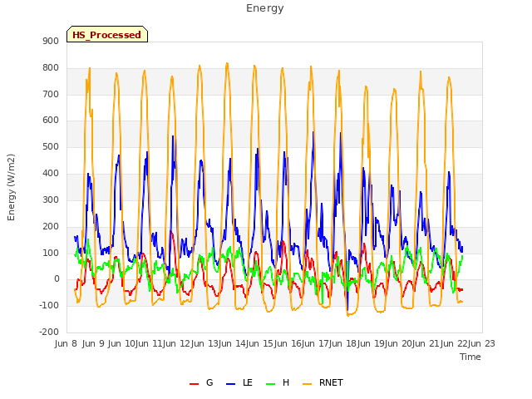Click the Jun 22 x-axis date label

(x=455, y=343)
